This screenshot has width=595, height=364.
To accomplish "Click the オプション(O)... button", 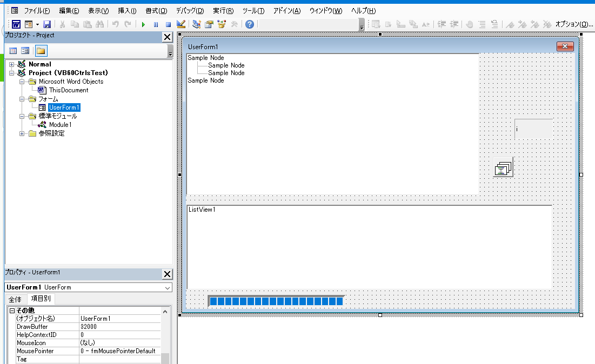I will tap(573, 24).
